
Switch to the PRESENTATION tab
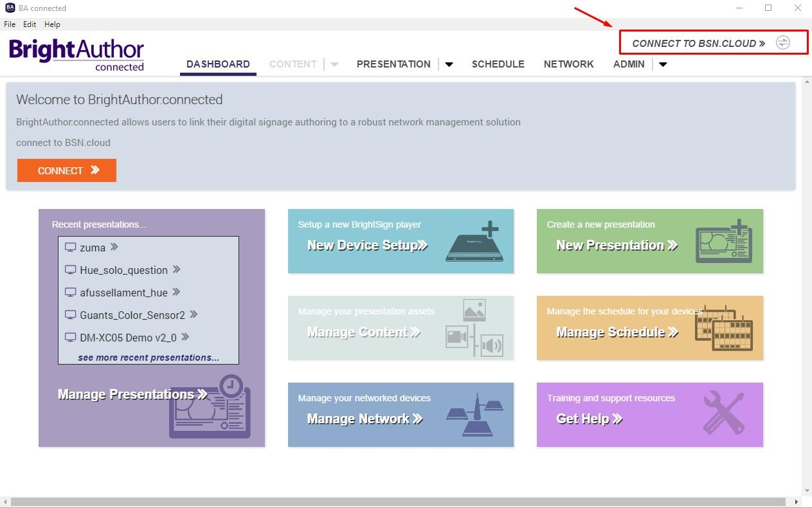(393, 64)
